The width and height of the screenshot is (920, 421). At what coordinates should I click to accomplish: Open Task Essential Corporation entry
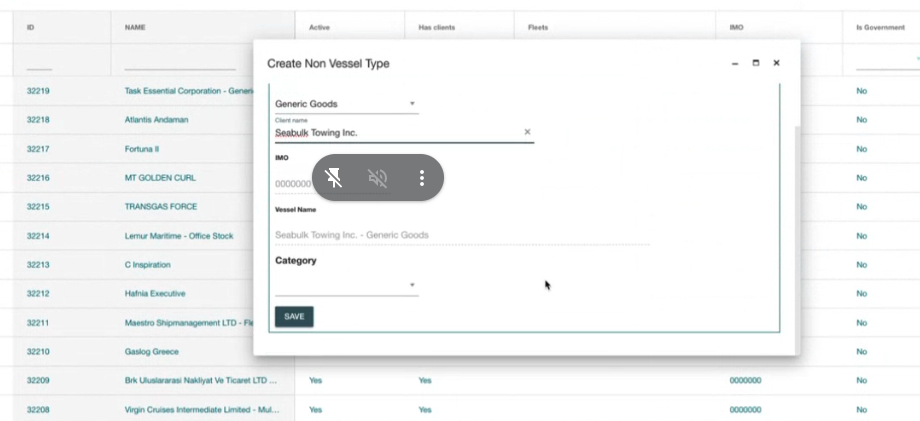click(188, 91)
